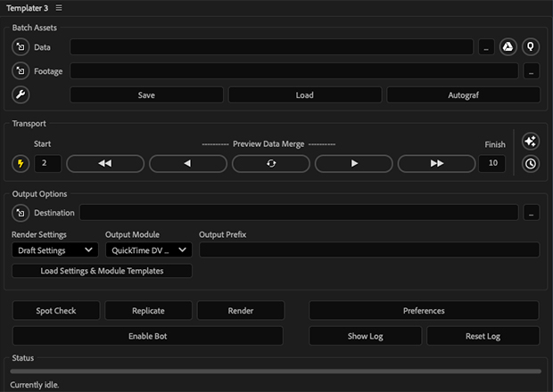The width and height of the screenshot is (553, 392).
Task: Step to the previous preview row
Action: click(188, 164)
